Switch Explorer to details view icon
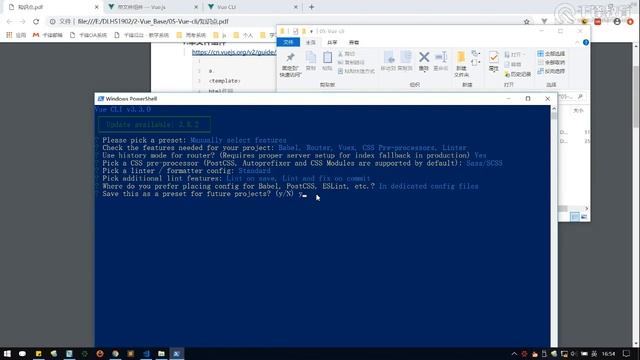The image size is (640, 360). [575, 217]
